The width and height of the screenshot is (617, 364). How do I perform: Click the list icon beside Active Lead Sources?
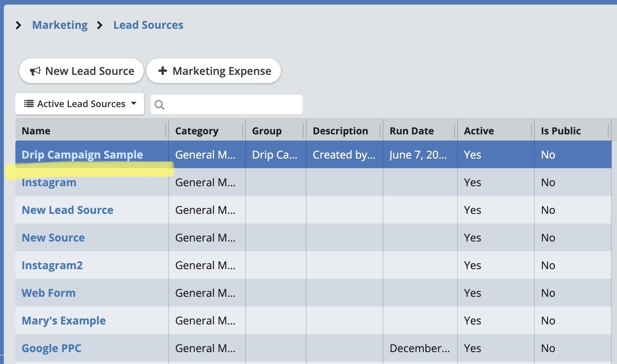pos(29,104)
